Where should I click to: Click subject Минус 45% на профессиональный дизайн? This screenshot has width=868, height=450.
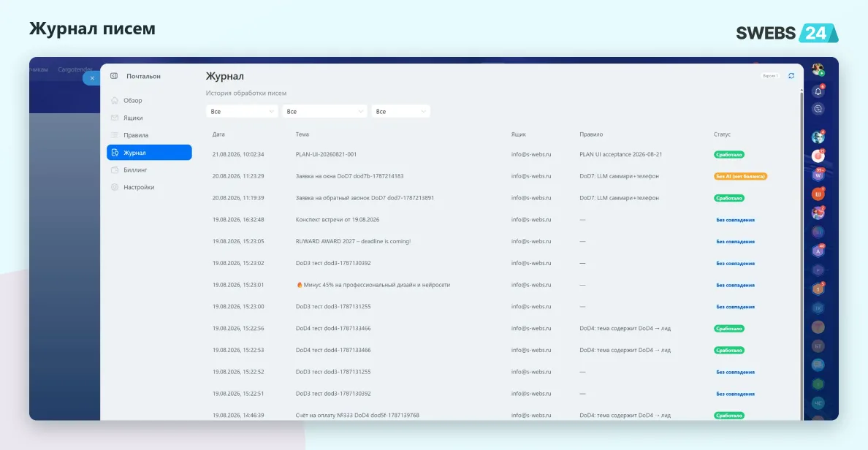click(x=373, y=285)
